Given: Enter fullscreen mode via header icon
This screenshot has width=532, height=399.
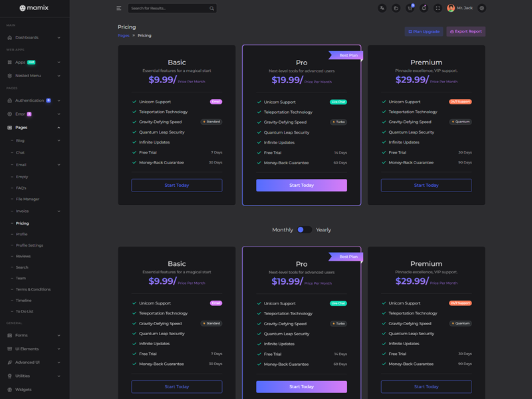Looking at the screenshot, I should 438,9.
